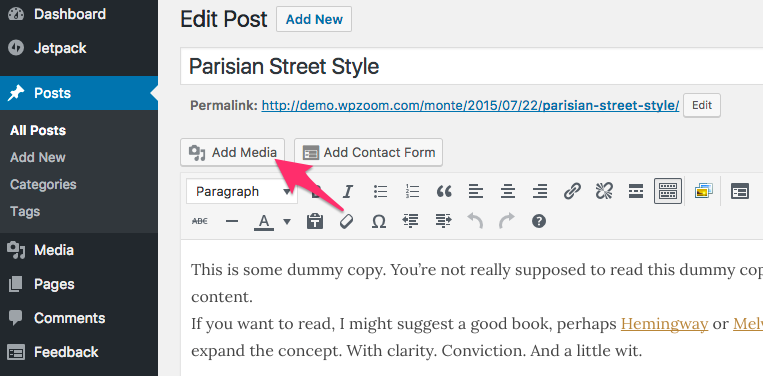Open Tags under Posts

(25, 212)
